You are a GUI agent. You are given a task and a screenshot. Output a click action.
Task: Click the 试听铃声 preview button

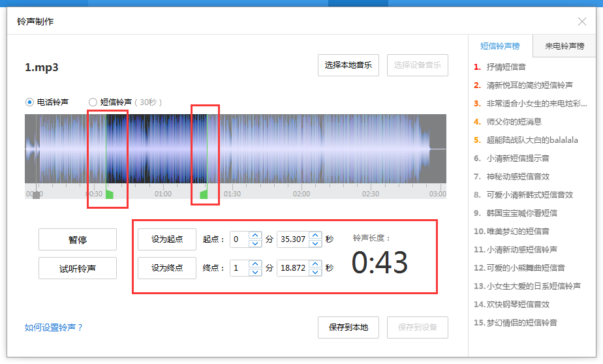pos(78,268)
